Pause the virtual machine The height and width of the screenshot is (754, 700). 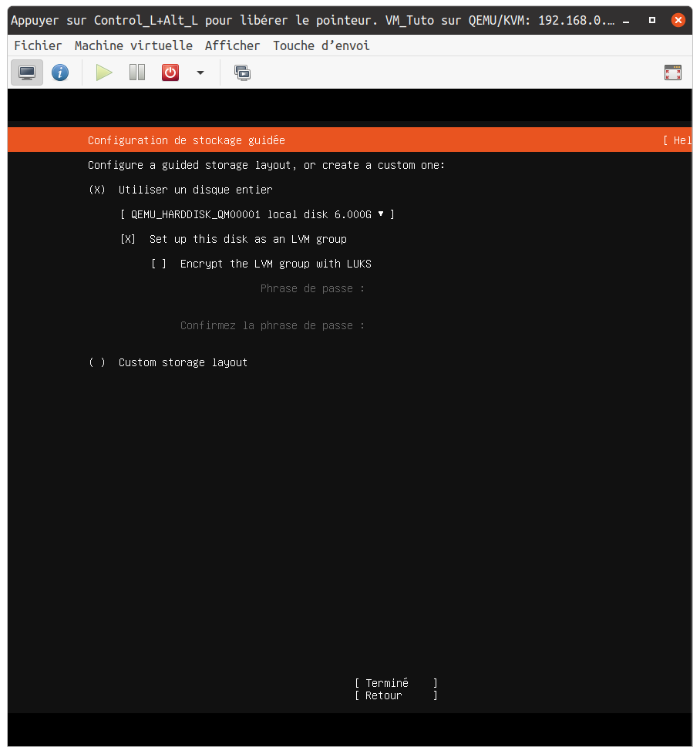pos(137,73)
